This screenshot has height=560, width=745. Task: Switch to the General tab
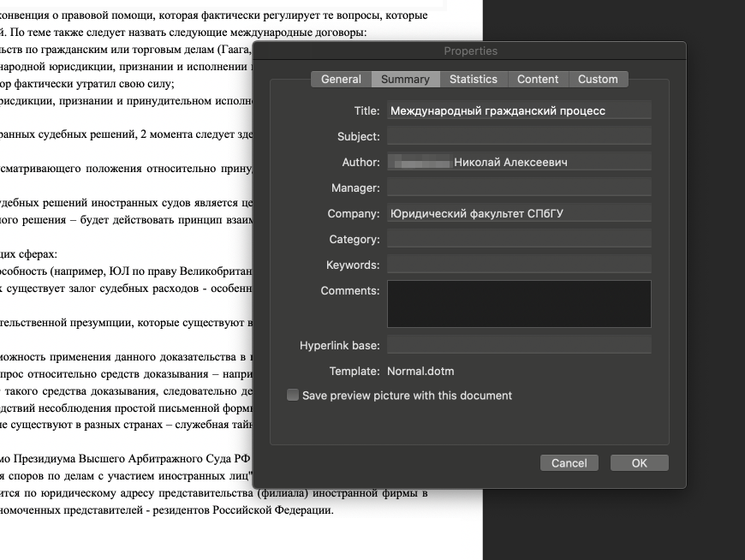point(341,80)
